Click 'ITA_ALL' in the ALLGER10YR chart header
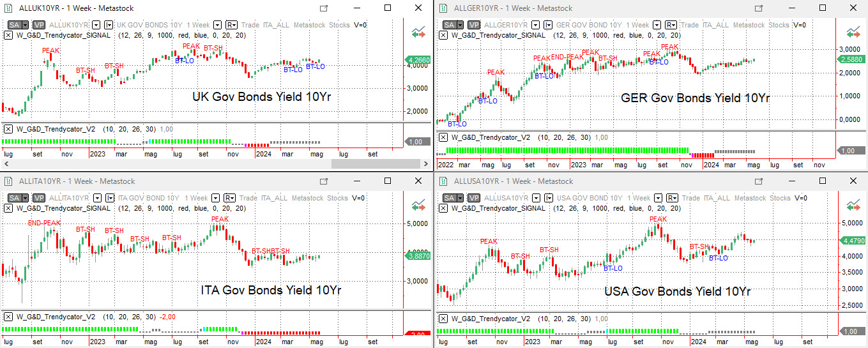 click(715, 25)
